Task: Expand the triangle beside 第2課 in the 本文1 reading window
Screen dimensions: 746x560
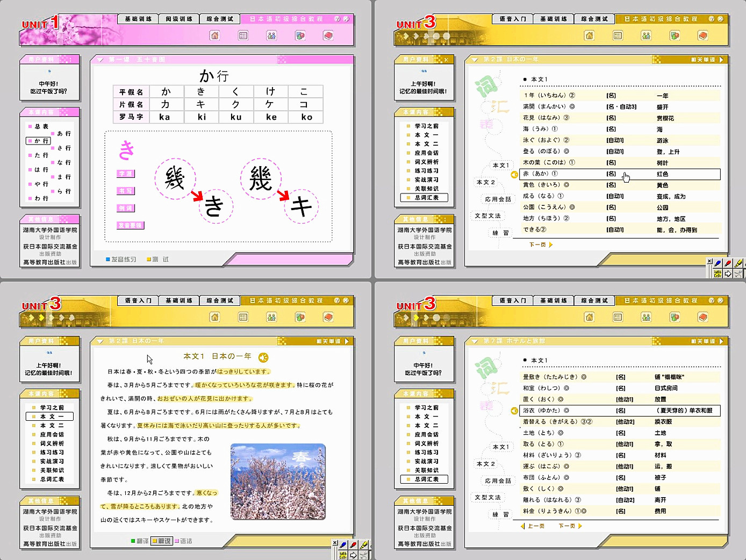Action: click(100, 341)
